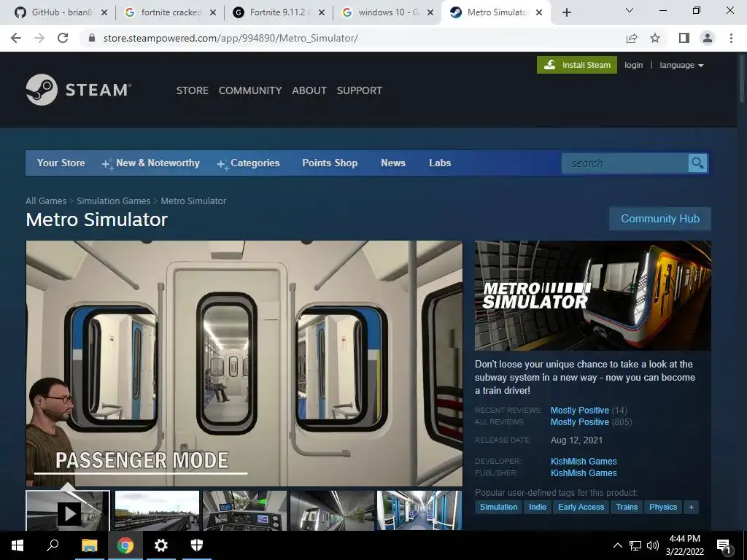Click the login link
This screenshot has width=747, height=560.
coord(634,65)
